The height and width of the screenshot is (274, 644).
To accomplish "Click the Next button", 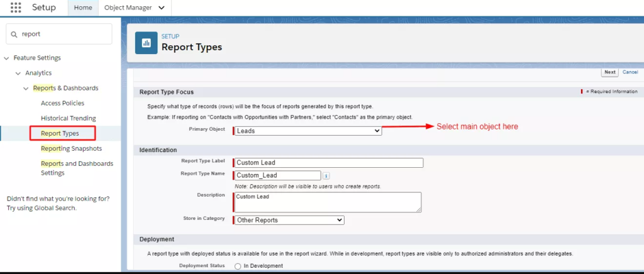I will coord(610,72).
